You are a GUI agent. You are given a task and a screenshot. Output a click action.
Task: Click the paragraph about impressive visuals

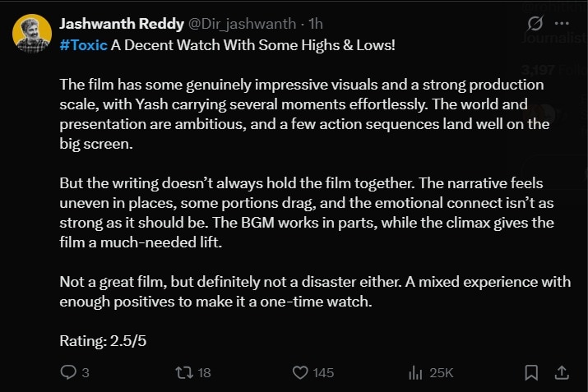tap(304, 114)
